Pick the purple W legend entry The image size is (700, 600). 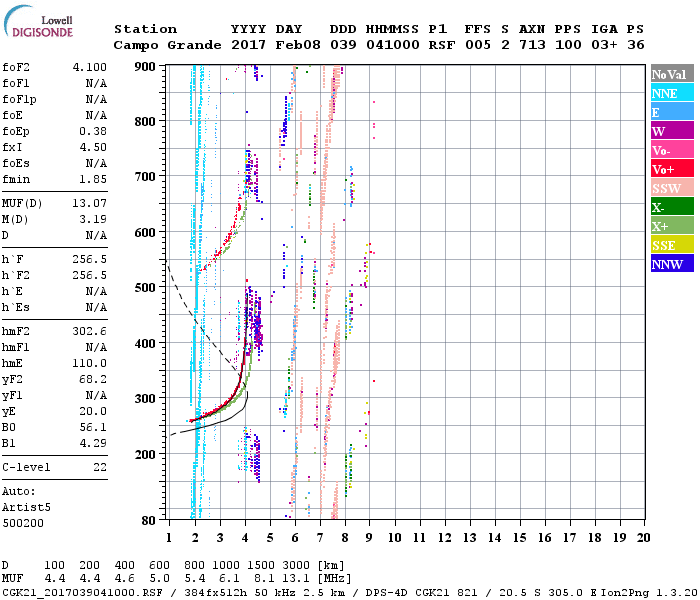pos(670,131)
